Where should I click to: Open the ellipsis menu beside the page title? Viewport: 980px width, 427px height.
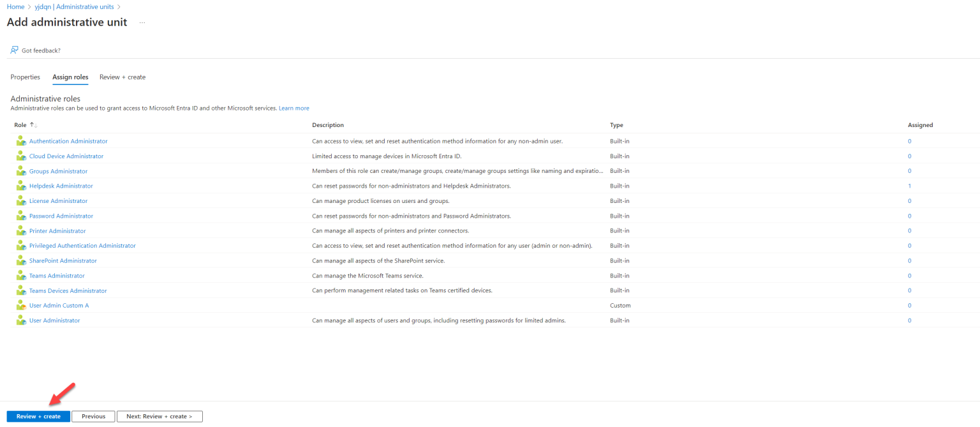[x=142, y=23]
